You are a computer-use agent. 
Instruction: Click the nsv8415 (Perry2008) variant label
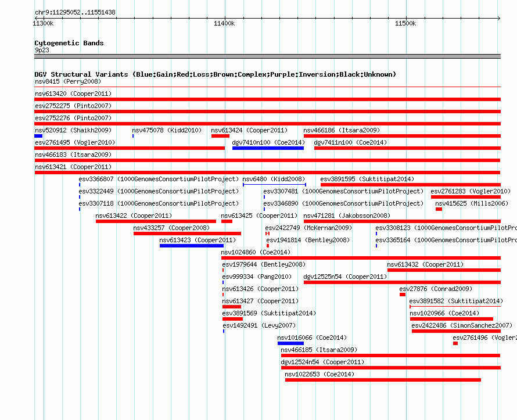coord(68,81)
